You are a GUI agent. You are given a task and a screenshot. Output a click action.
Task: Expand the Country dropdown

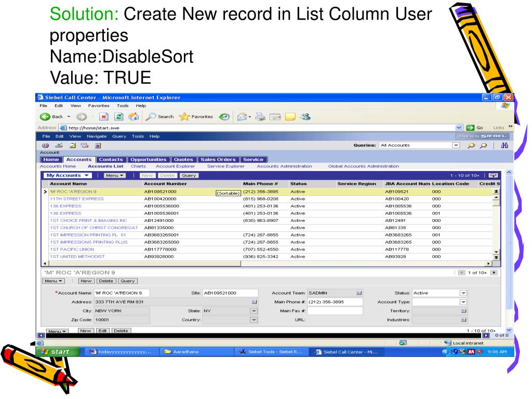254,320
